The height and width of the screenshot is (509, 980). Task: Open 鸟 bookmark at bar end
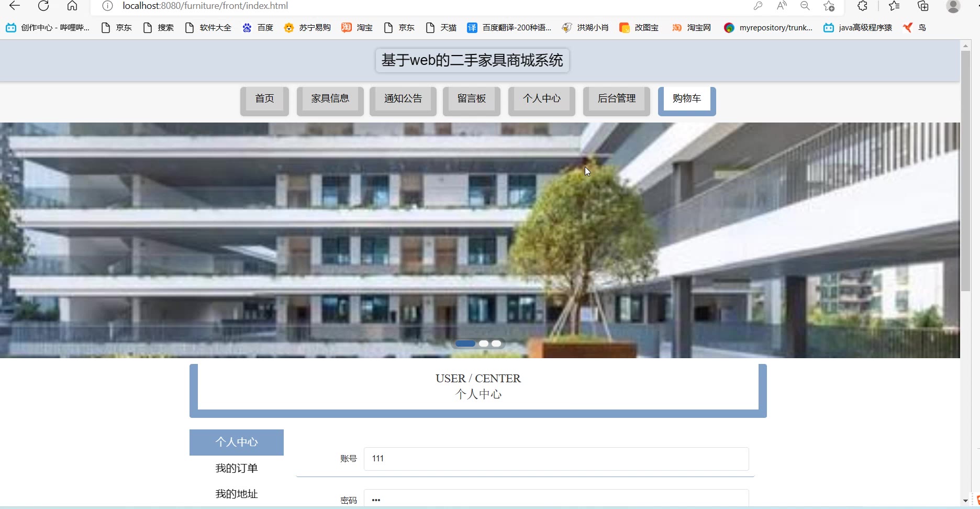pos(915,28)
